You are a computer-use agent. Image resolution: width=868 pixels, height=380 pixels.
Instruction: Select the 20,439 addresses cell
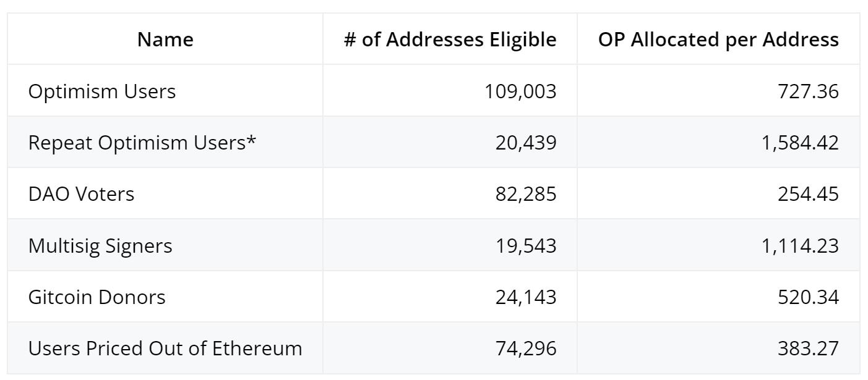coord(526,143)
